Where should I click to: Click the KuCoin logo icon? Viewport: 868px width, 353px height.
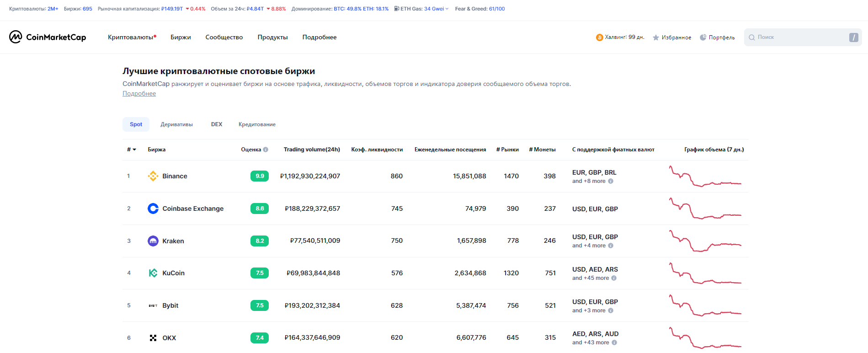153,273
